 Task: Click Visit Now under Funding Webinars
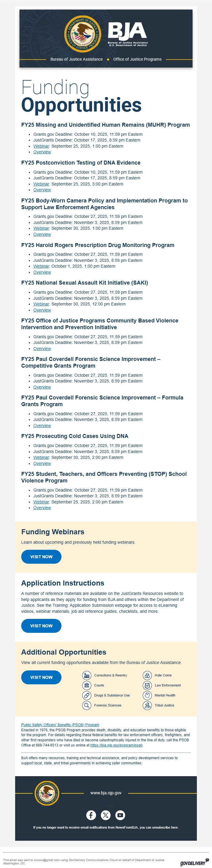click(41, 556)
